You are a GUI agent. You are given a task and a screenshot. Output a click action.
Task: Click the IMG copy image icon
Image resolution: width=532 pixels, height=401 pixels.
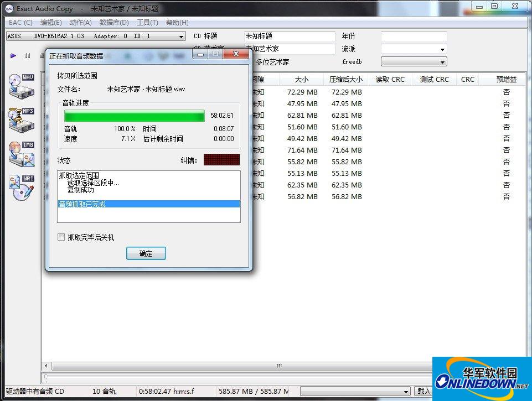(22, 154)
